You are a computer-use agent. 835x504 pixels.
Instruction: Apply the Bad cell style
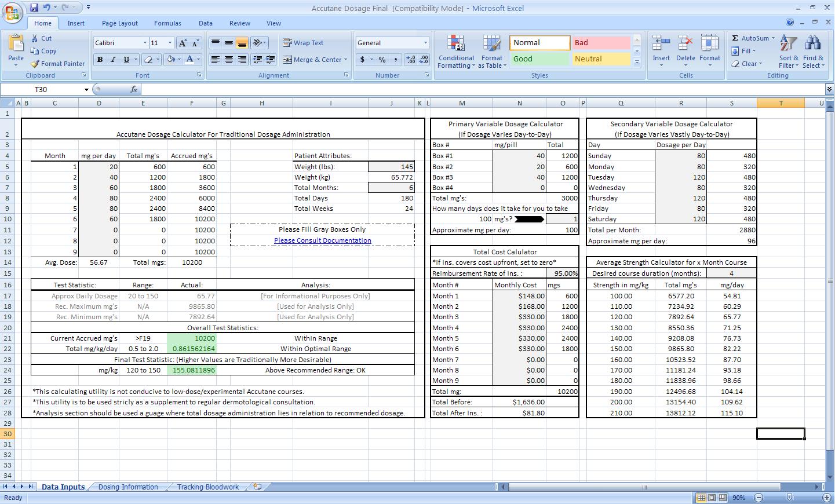coord(601,43)
